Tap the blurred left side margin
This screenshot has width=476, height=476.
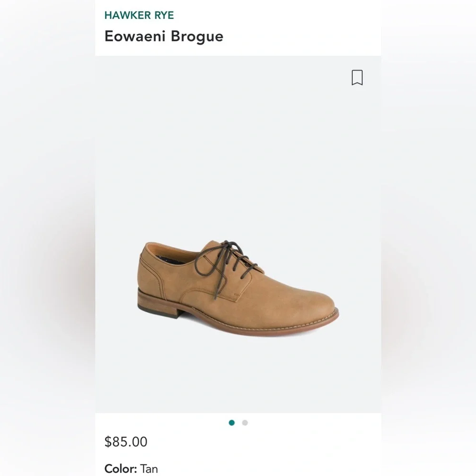pos(48,238)
